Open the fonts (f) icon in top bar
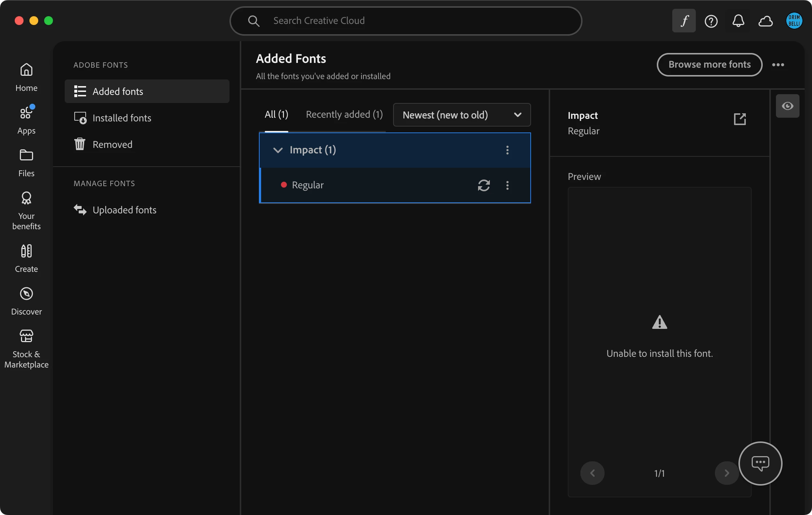This screenshot has width=812, height=515. point(684,21)
